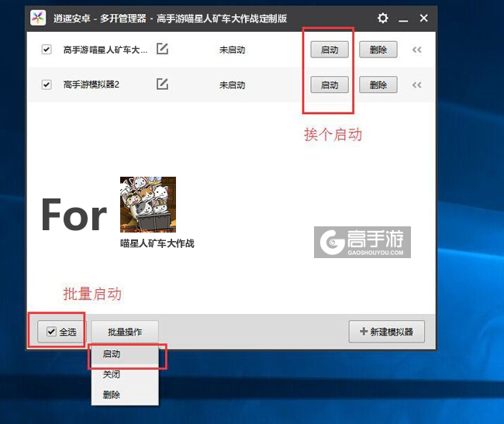Uncheck the 高手游喵星人矿车大 emulator checkbox
The height and width of the screenshot is (424, 504).
coord(47,50)
